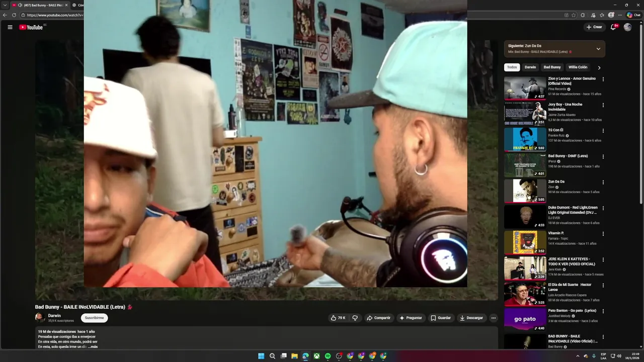
Task: Open browser settings three-dot menu
Action: tap(620, 15)
